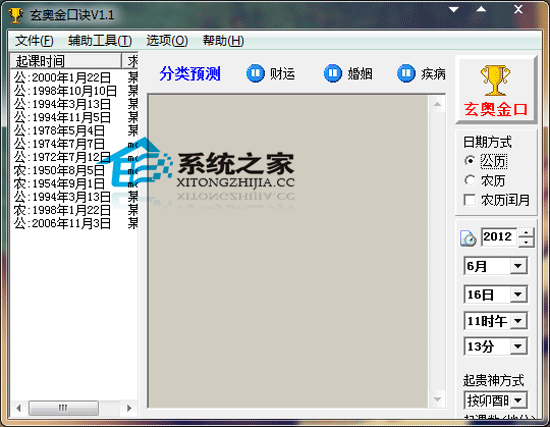Click the text area scroll down arrow

[437, 399]
